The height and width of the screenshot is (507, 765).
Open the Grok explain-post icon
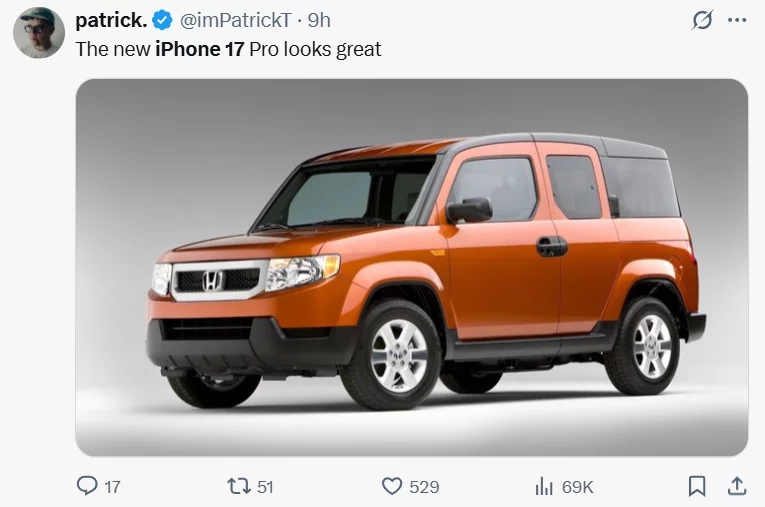pos(703,20)
